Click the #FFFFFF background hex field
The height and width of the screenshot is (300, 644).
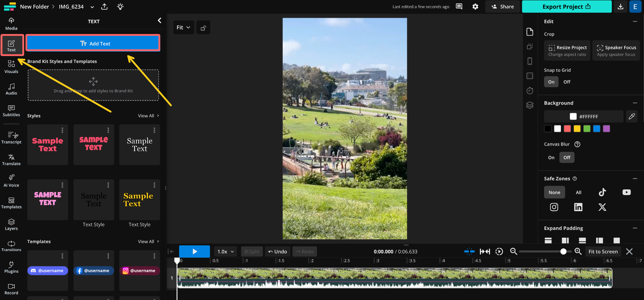pyautogui.click(x=584, y=116)
